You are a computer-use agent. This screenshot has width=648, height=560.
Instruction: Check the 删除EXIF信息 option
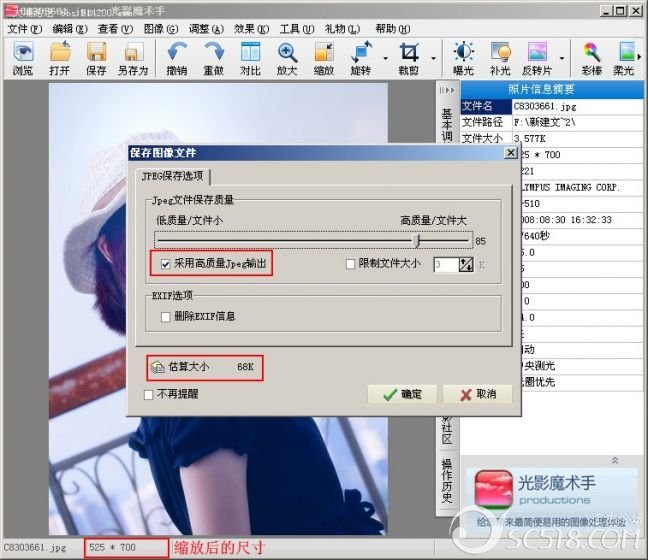(x=166, y=316)
